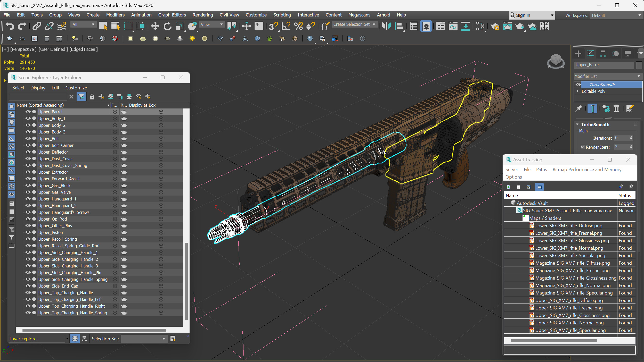Uncheck the Render Iters checkbox
The image size is (644, 362).
pyautogui.click(x=582, y=147)
